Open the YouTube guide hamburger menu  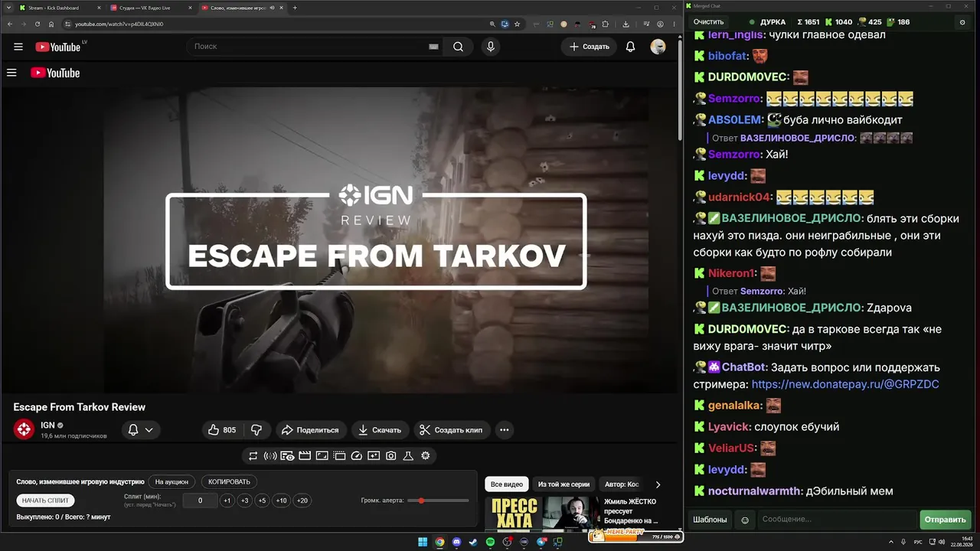(x=18, y=47)
